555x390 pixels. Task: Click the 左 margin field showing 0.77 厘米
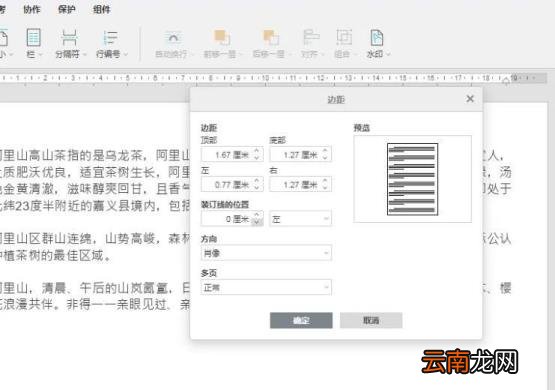232,184
